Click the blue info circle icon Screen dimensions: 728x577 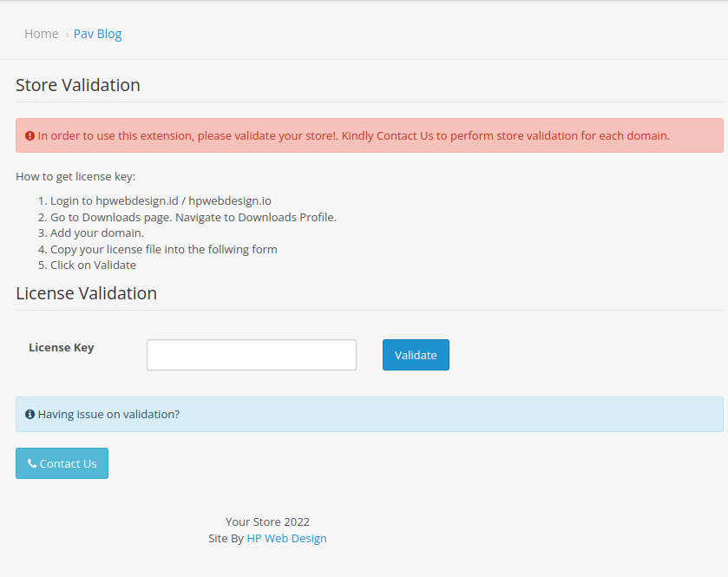tap(30, 415)
